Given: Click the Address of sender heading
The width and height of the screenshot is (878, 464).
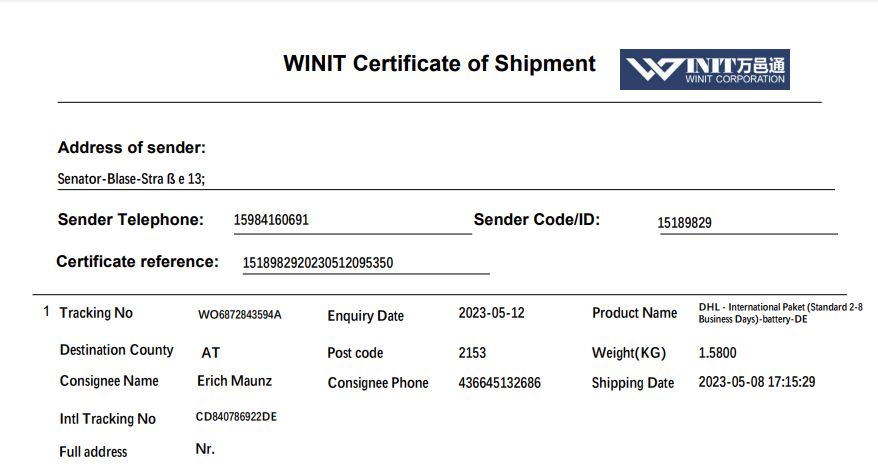Looking at the screenshot, I should pyautogui.click(x=132, y=148).
